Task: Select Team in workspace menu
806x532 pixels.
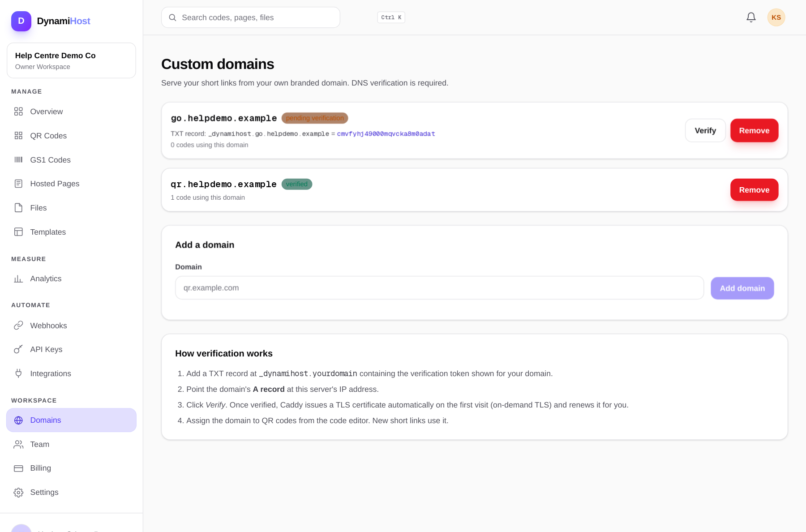Action: [x=71, y=444]
